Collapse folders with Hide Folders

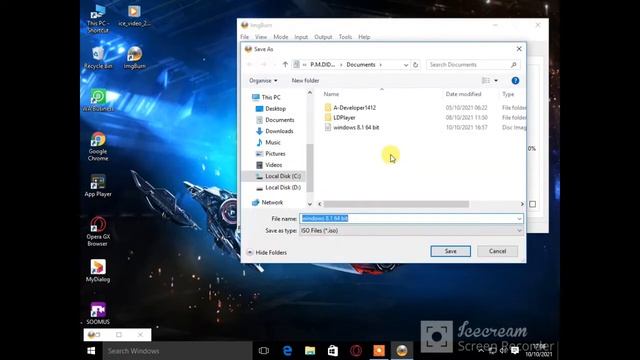click(267, 253)
